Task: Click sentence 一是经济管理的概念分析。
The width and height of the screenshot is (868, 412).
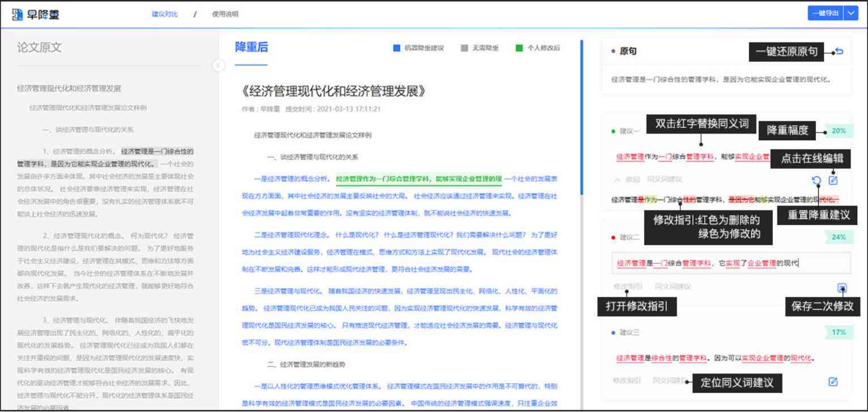Action: [292, 179]
